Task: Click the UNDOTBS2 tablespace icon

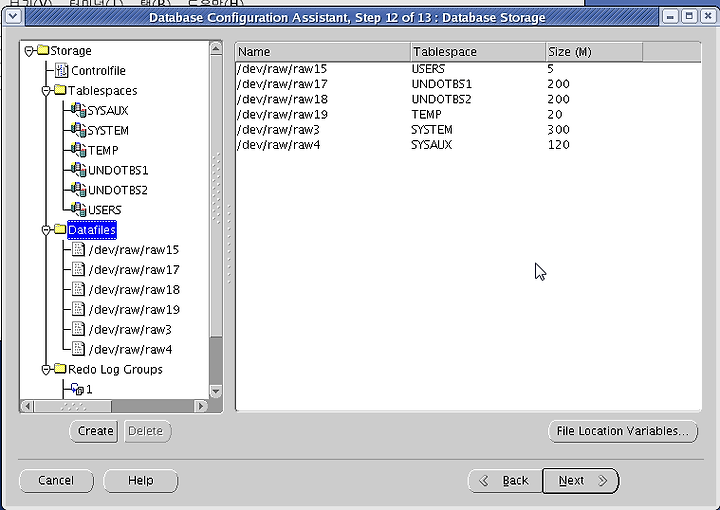Action: (x=79, y=190)
